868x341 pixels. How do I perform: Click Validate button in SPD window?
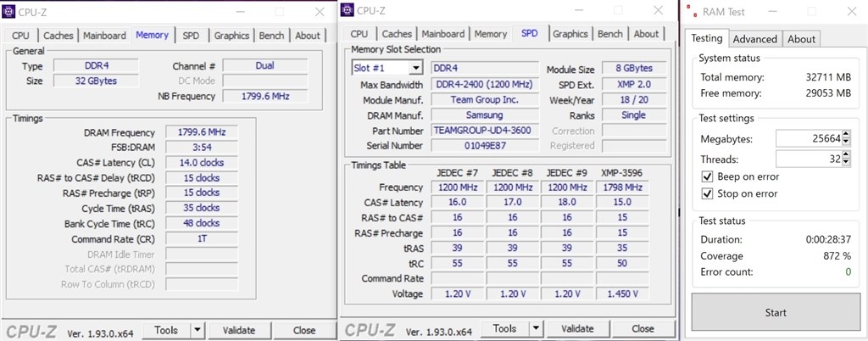577,329
